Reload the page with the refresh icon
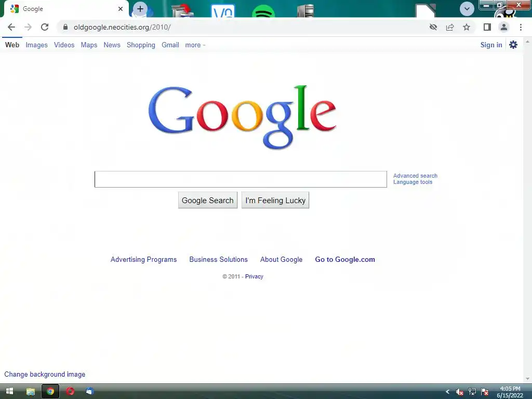Image resolution: width=532 pixels, height=399 pixels. [45, 27]
